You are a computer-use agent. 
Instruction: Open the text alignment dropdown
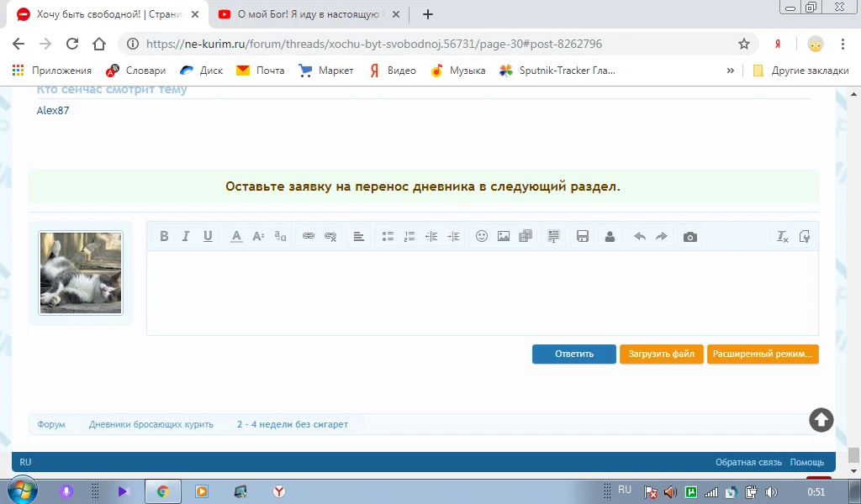pos(359,237)
